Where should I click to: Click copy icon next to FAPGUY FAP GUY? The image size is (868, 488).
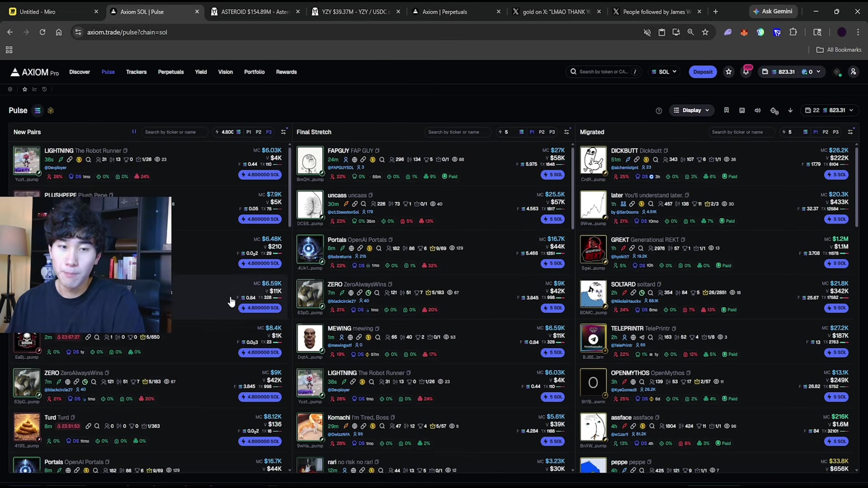click(x=377, y=151)
